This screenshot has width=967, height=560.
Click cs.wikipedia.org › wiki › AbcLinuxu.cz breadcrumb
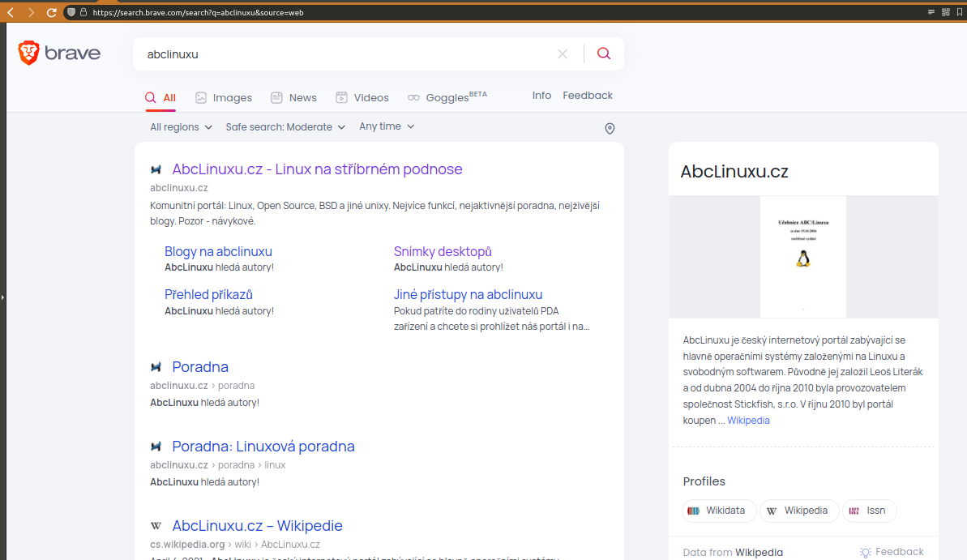pyautogui.click(x=235, y=545)
